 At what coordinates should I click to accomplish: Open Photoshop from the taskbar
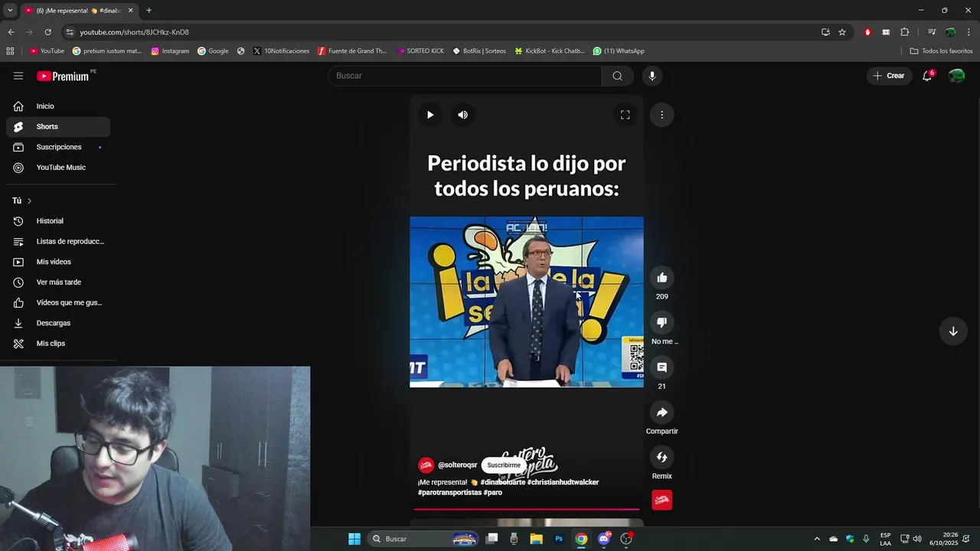click(559, 539)
